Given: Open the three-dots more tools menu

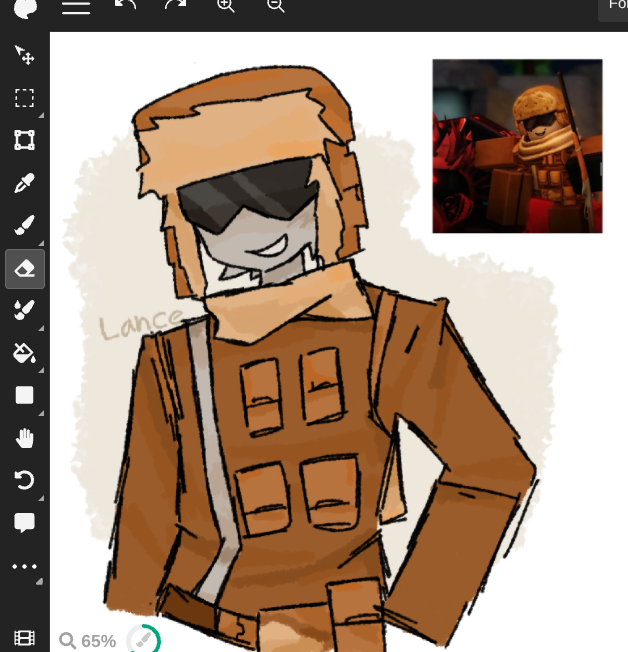Looking at the screenshot, I should [25, 566].
